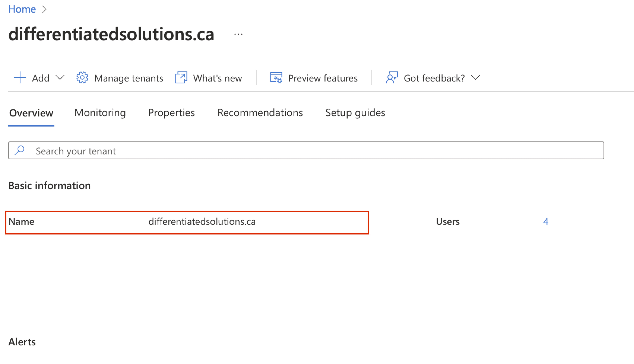Switch to the Monitoring tab
The width and height of the screenshot is (634, 364).
(x=100, y=113)
